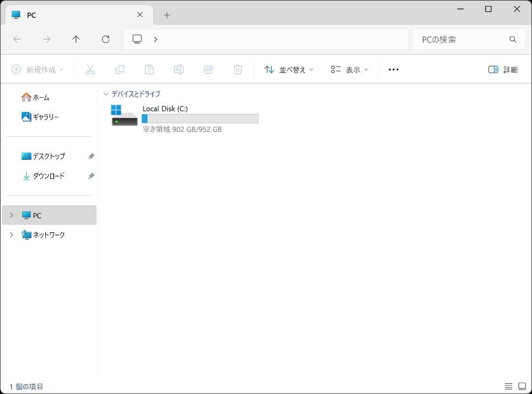
Task: Switch to details list view in status bar
Action: (509, 386)
